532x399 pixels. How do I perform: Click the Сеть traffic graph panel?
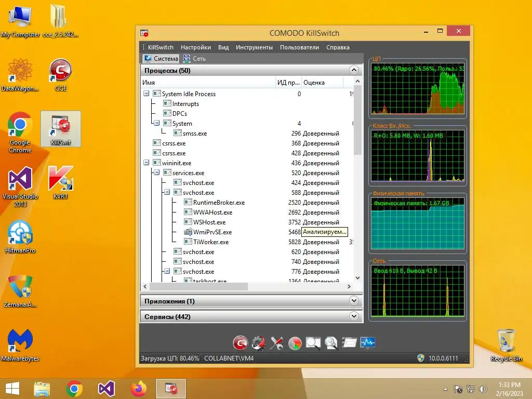[x=418, y=291]
